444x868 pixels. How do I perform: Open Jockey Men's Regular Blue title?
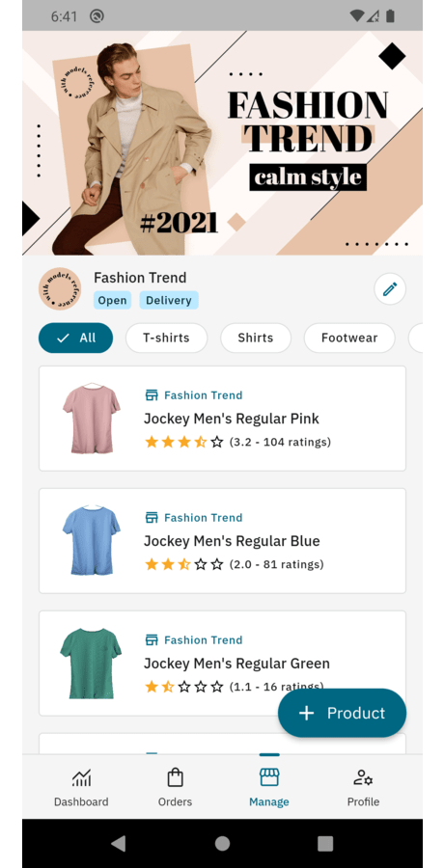(232, 541)
